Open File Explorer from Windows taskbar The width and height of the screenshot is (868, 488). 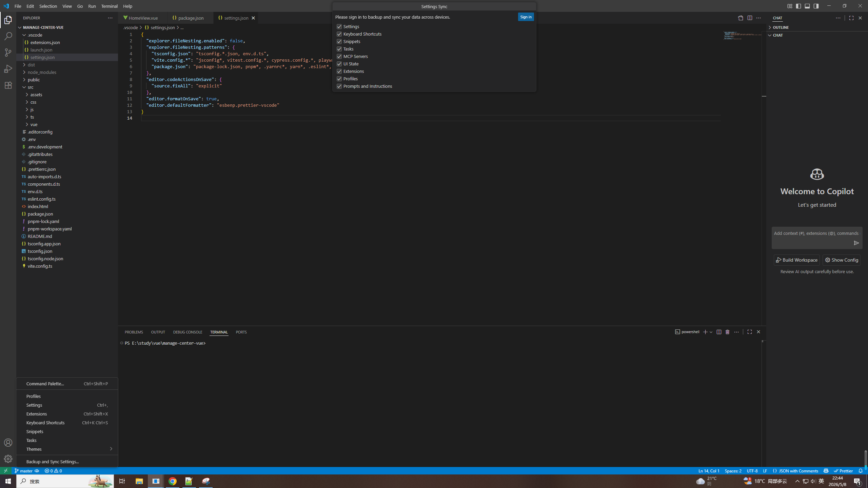tap(139, 481)
